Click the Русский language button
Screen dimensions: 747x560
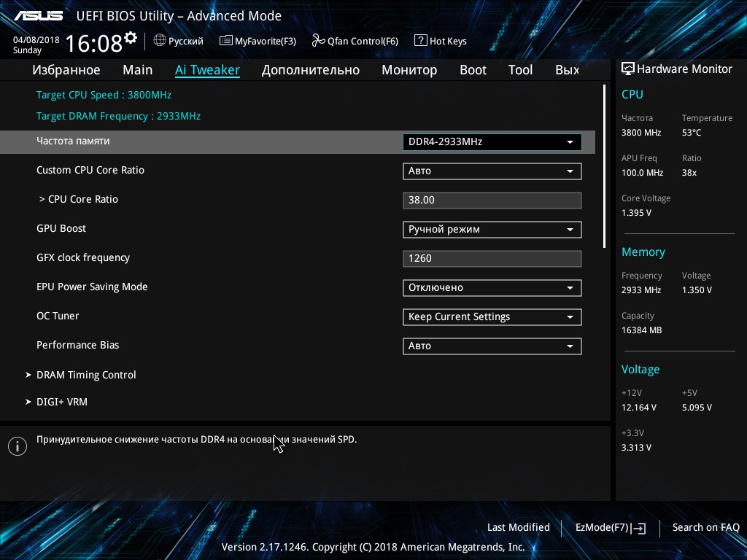click(x=179, y=41)
